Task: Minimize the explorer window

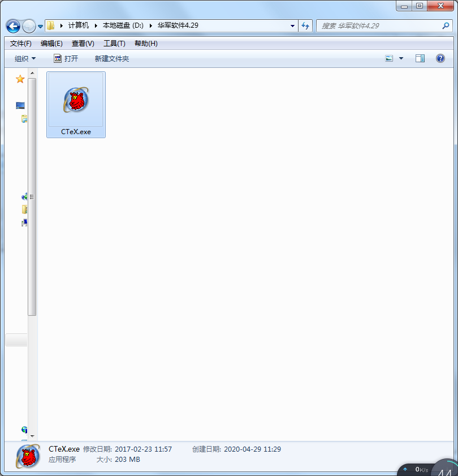Action: point(404,6)
